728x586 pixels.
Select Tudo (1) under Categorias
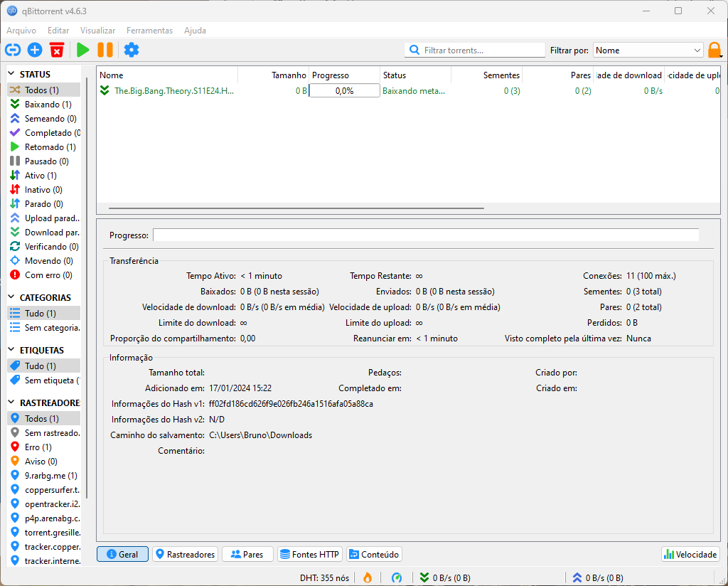coord(44,314)
